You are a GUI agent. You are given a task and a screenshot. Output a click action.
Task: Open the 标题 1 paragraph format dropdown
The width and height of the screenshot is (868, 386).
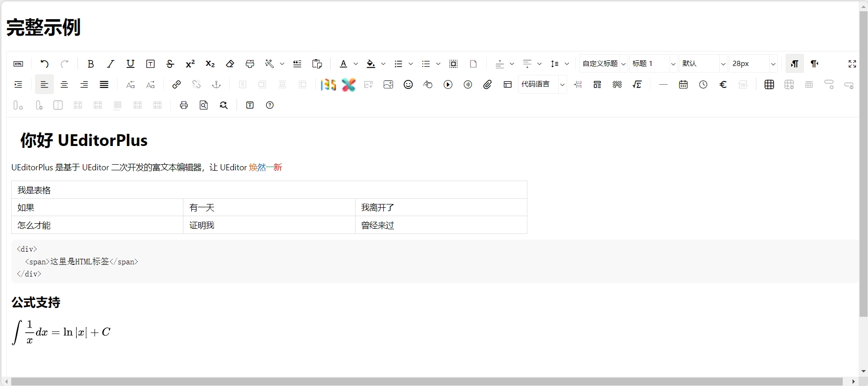[654, 64]
